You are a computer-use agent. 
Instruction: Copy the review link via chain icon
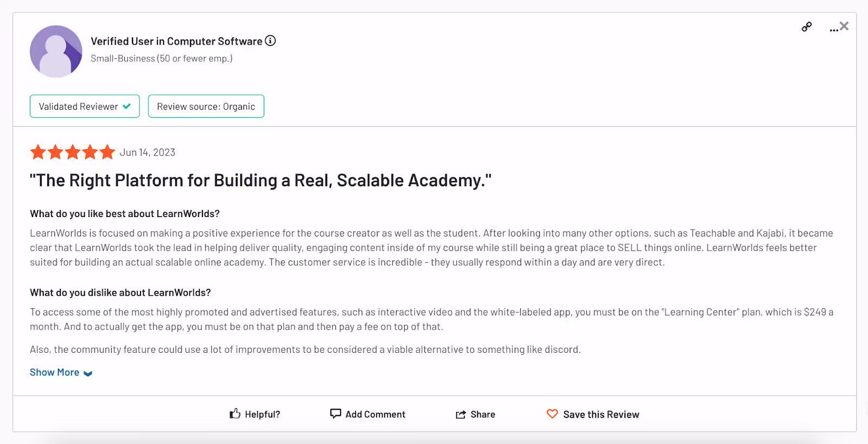807,27
